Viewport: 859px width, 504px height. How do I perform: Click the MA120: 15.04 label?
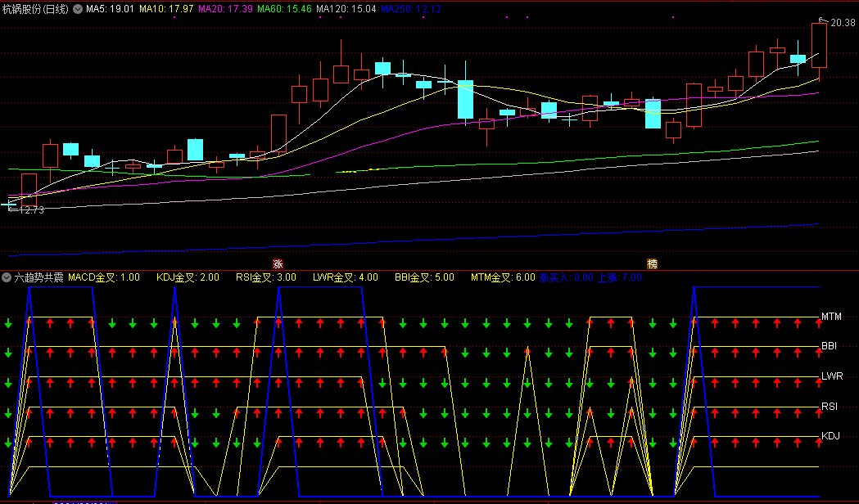click(346, 9)
